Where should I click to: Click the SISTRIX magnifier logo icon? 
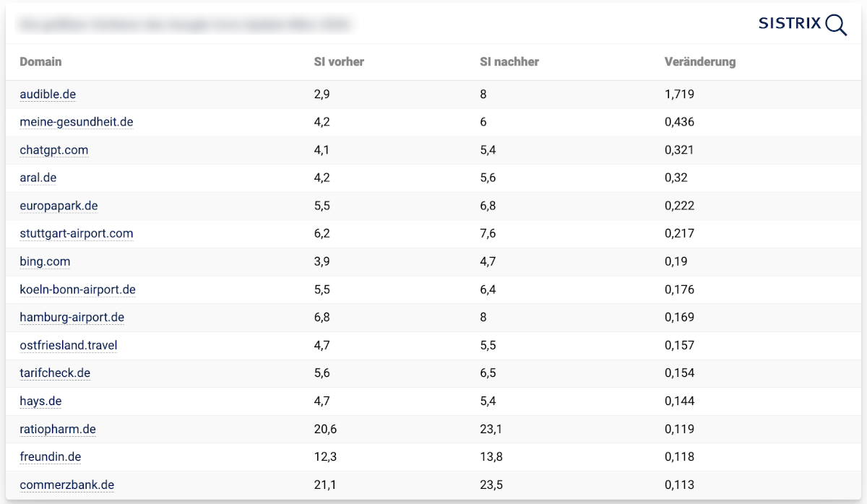(x=835, y=25)
